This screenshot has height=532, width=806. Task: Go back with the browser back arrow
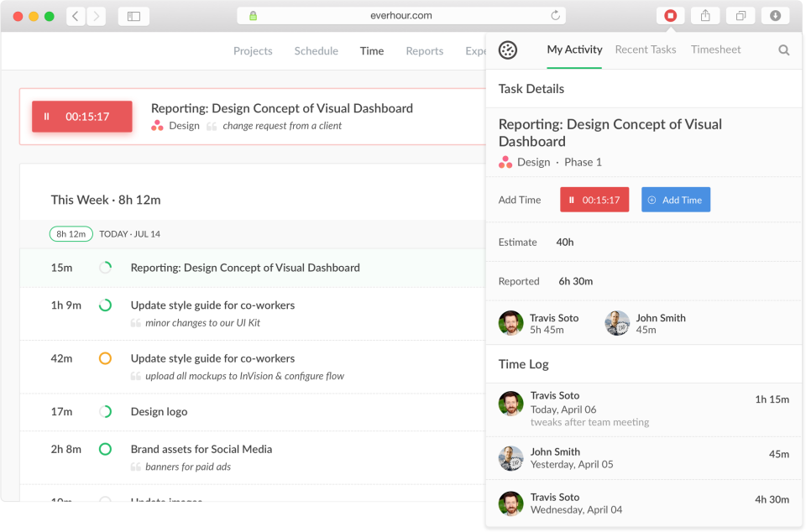pyautogui.click(x=76, y=16)
